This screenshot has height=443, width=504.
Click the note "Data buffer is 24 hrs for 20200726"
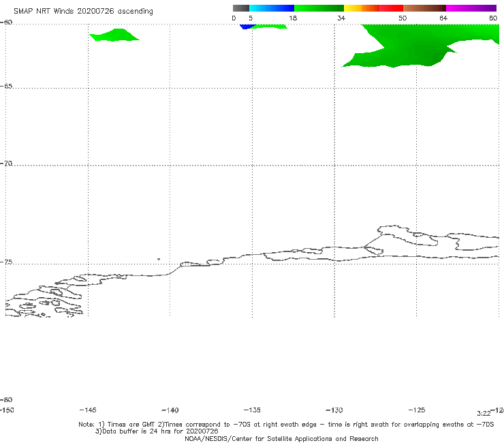157,431
